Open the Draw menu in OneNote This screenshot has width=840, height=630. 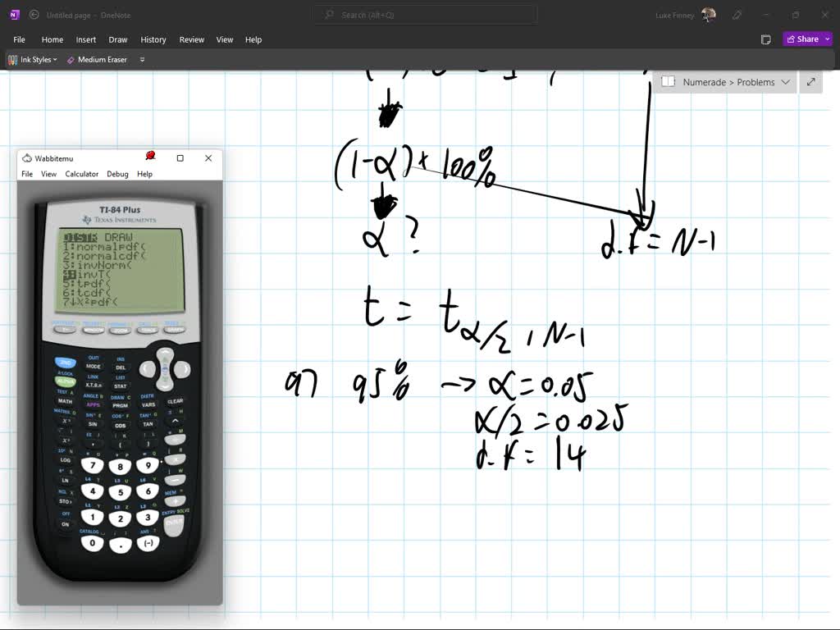[x=117, y=39]
